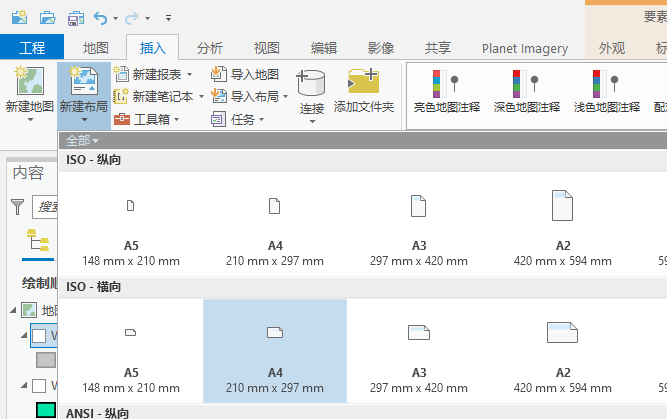Redo the last undone action
667x419 pixels.
pyautogui.click(x=131, y=18)
